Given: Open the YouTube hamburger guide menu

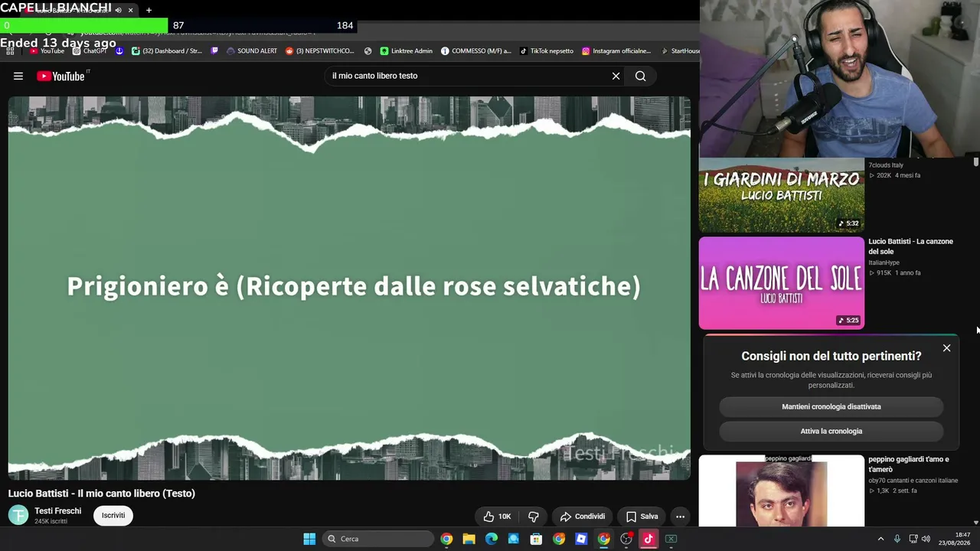Looking at the screenshot, I should [18, 76].
